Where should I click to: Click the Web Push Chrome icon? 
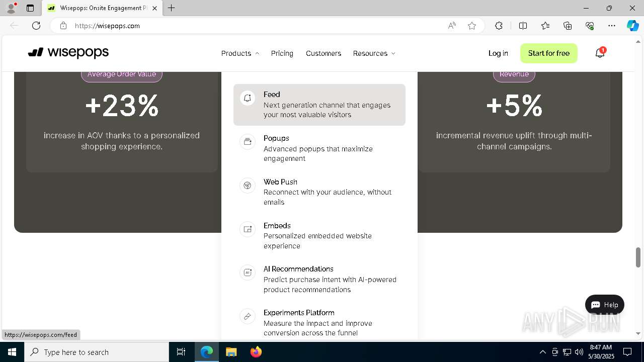click(248, 186)
